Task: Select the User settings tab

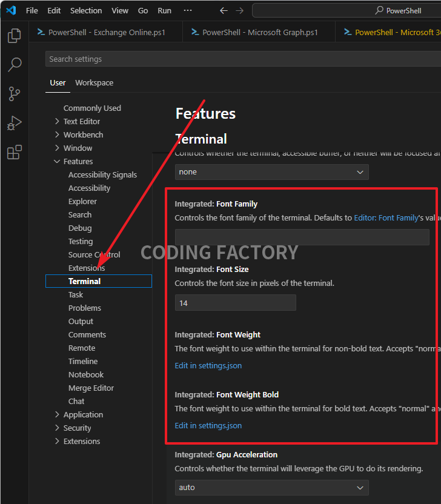Action: tap(58, 83)
